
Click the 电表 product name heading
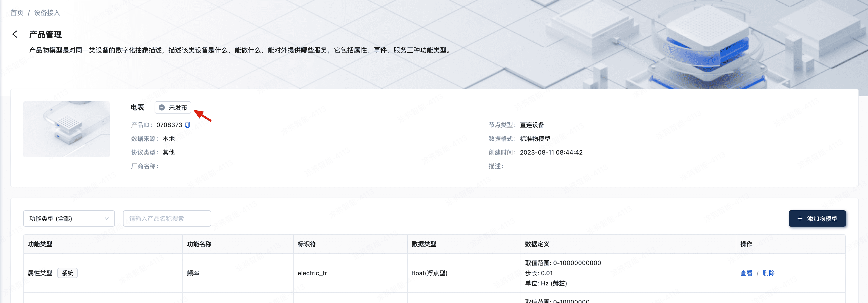coord(137,107)
